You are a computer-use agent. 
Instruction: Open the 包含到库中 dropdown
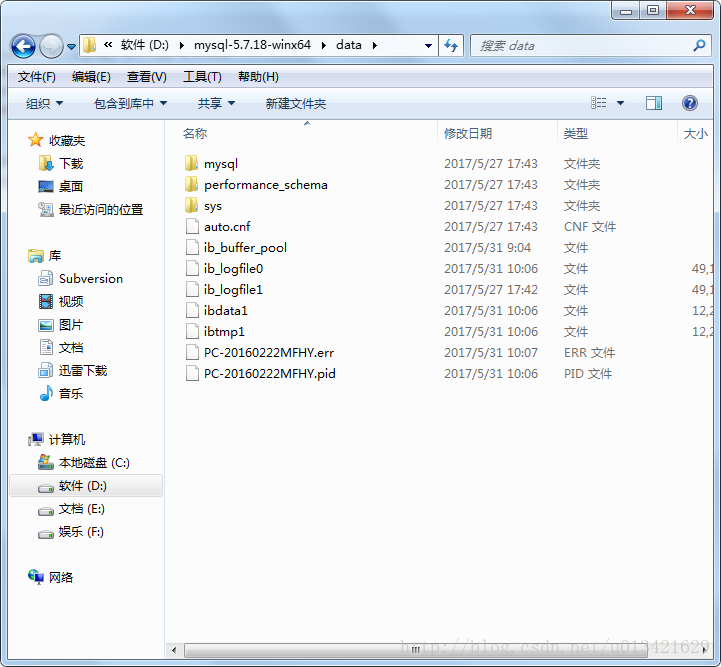(x=130, y=103)
